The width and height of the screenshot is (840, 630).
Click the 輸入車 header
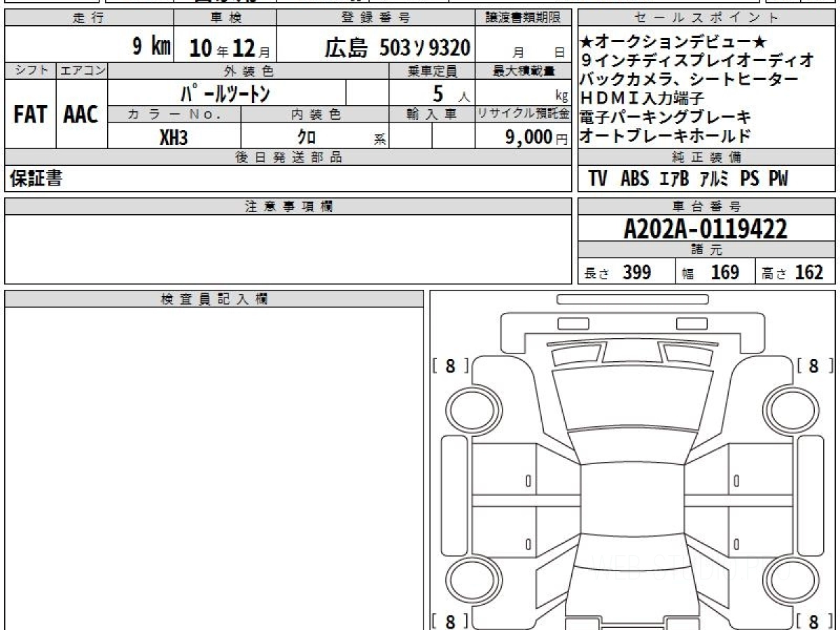coord(432,114)
